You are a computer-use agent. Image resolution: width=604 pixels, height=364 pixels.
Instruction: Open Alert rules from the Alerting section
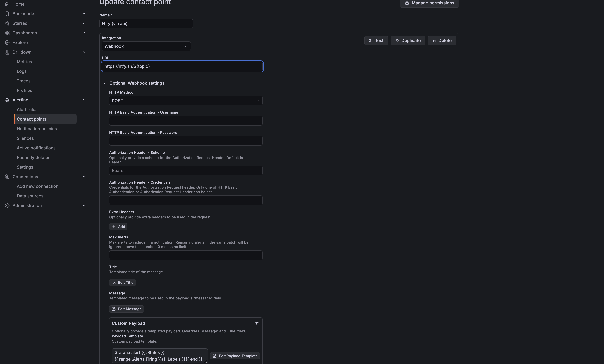pos(27,109)
